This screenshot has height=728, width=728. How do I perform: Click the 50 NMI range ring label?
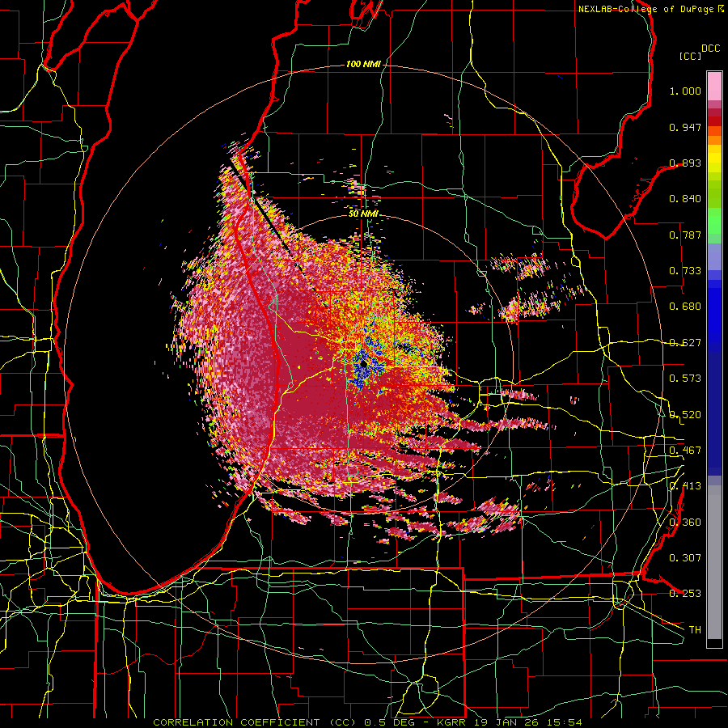pos(363,214)
